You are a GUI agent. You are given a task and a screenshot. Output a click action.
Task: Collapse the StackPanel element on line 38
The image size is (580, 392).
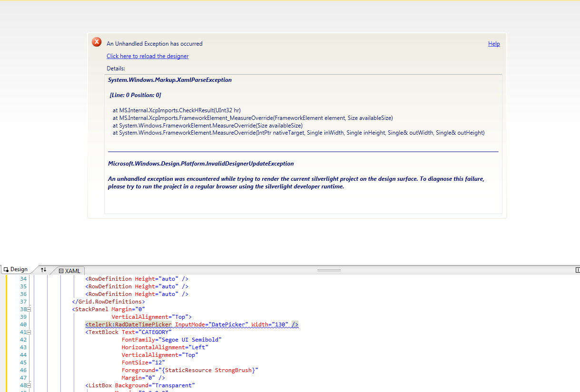(x=29, y=309)
